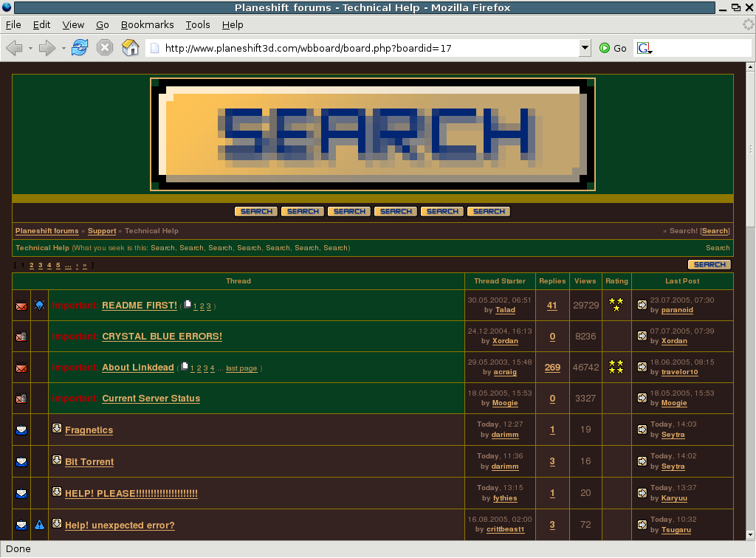
Task: Open the View menu
Action: pyautogui.click(x=73, y=24)
